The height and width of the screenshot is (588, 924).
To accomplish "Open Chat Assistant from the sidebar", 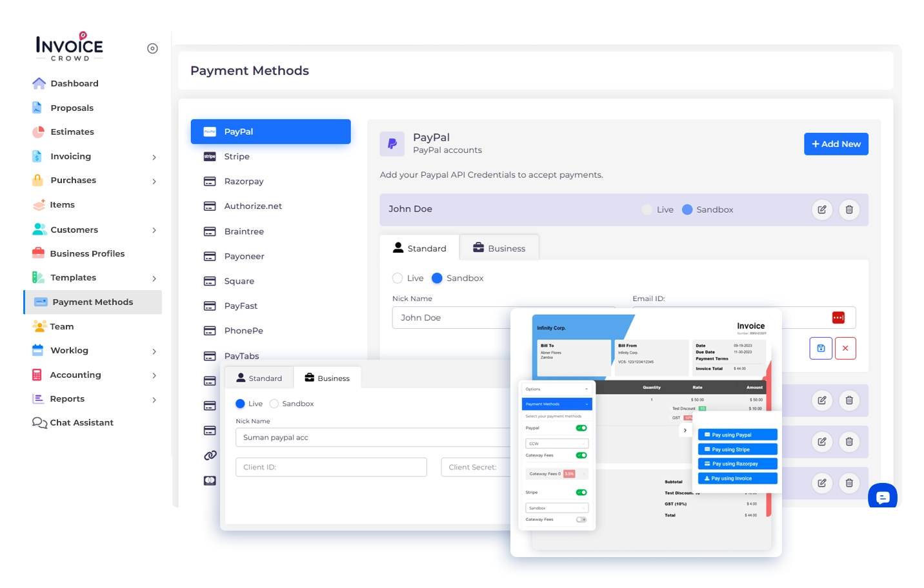I will point(81,423).
